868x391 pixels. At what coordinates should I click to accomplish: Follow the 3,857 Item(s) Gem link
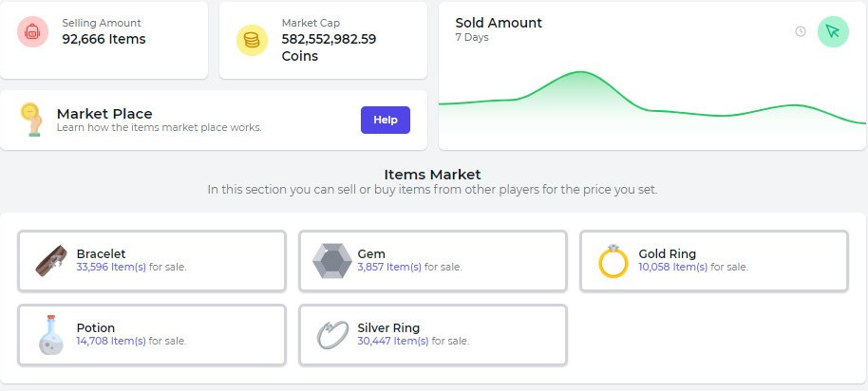(389, 267)
